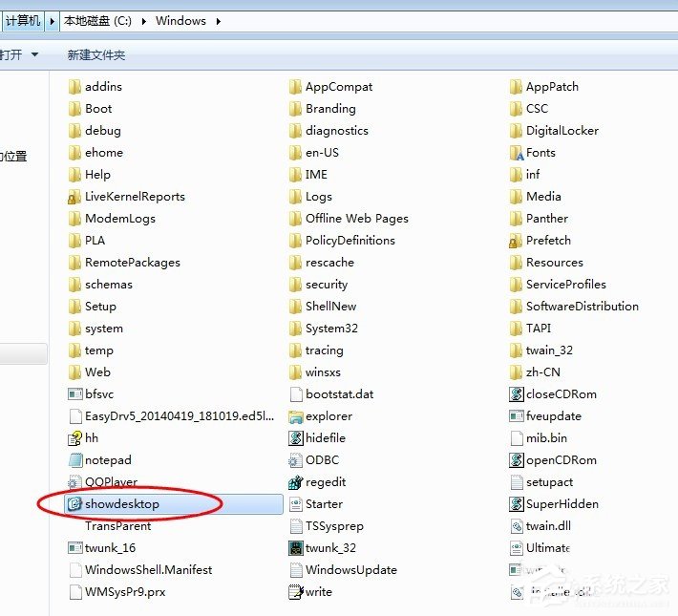Viewport: 678px width, 616px height.
Task: Select the SoftwareDistribution folder name
Action: click(583, 307)
